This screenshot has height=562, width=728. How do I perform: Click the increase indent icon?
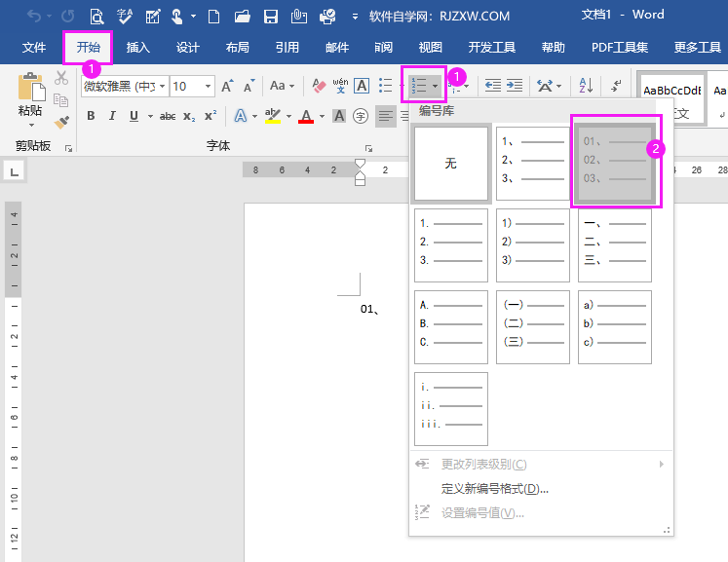(515, 86)
